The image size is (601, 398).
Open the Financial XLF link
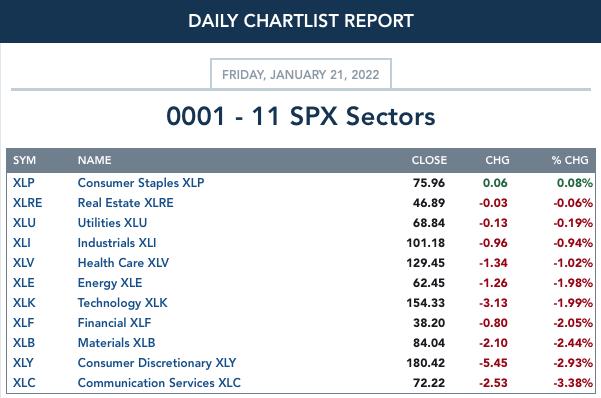pyautogui.click(x=114, y=323)
